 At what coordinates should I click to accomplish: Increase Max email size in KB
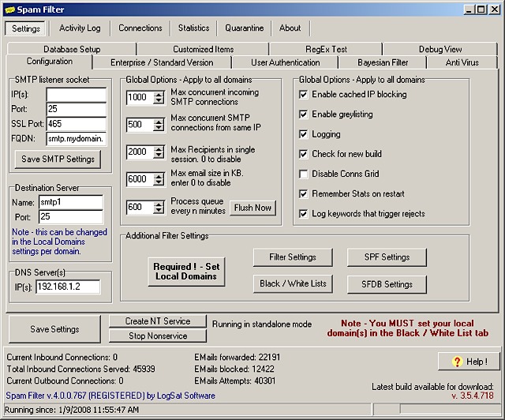(x=159, y=177)
